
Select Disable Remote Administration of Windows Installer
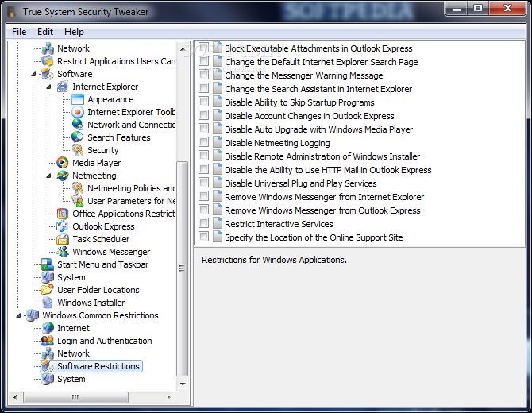tap(322, 156)
